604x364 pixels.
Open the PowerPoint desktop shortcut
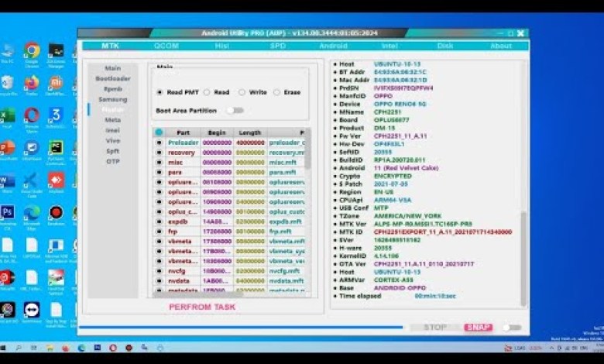(8, 147)
